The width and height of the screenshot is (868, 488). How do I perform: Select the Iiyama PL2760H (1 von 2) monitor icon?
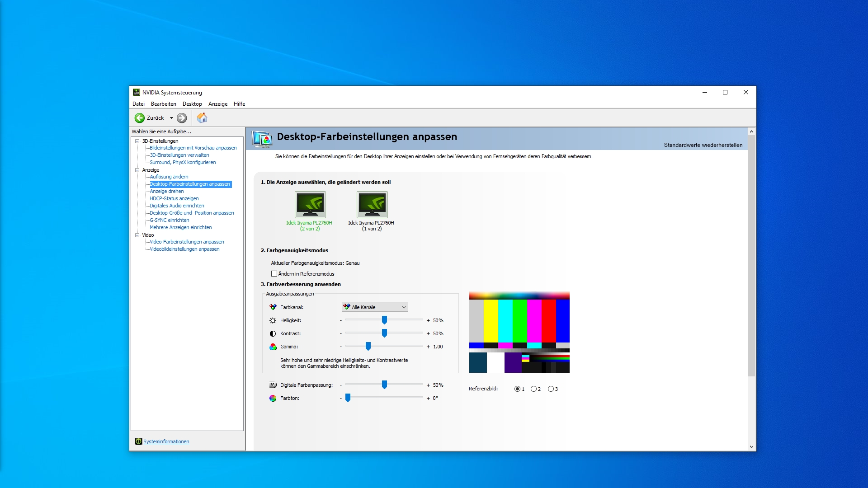[372, 205]
